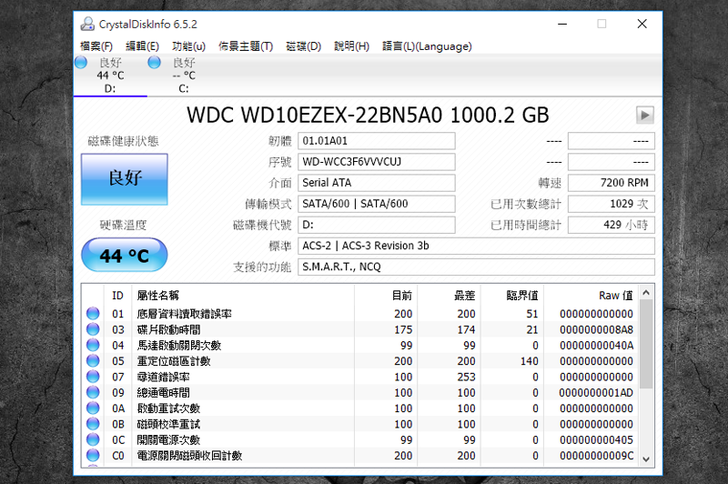Click the drive letter field D:
This screenshot has height=484, width=728.
point(377,225)
